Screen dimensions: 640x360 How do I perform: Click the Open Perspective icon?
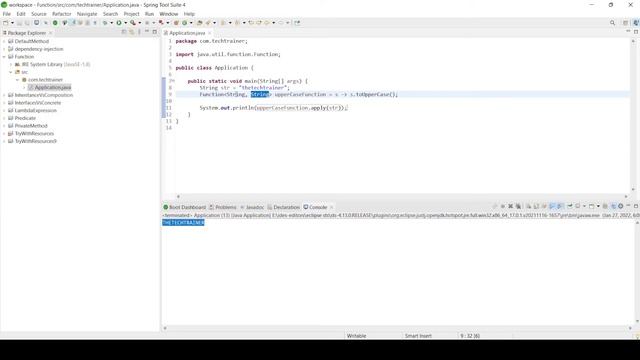pos(625,23)
